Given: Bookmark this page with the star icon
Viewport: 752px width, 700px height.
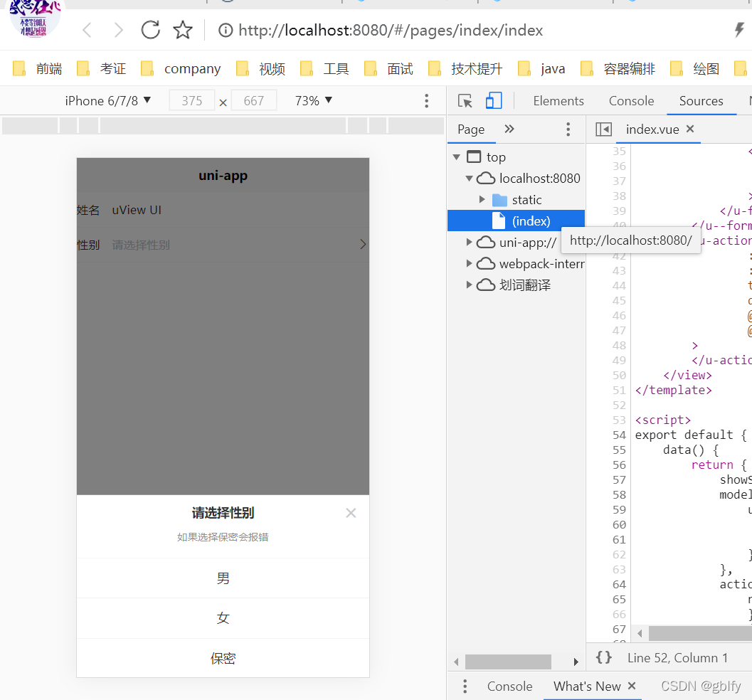Looking at the screenshot, I should click(x=183, y=30).
